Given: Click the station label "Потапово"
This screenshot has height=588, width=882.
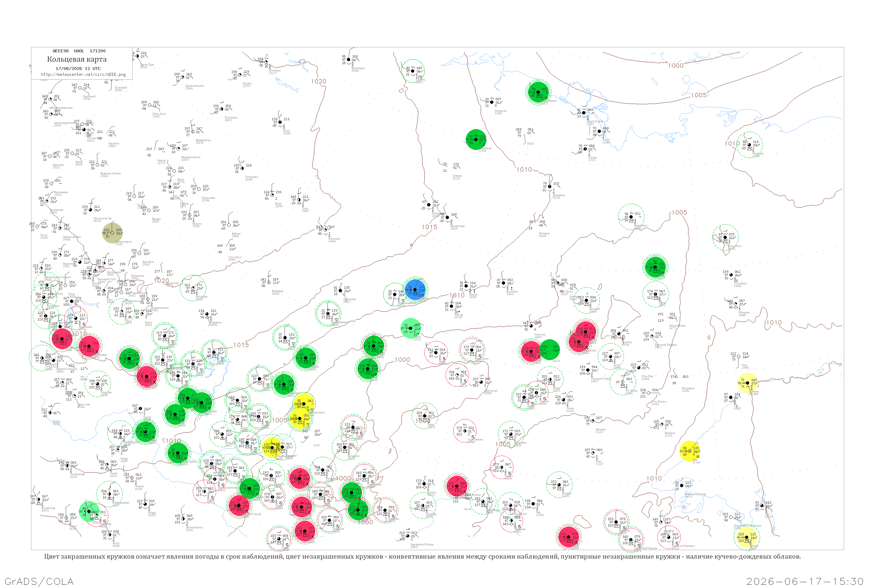Looking at the screenshot, I should click(275, 71).
